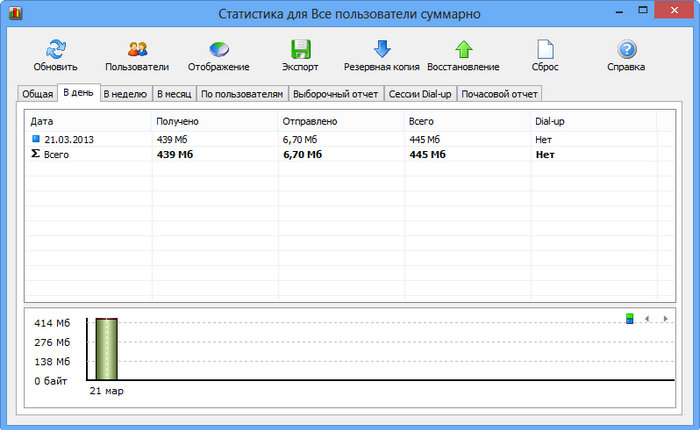This screenshot has height=430, width=700.
Task: Click the application icon in title bar
Action: pyautogui.click(x=15, y=13)
